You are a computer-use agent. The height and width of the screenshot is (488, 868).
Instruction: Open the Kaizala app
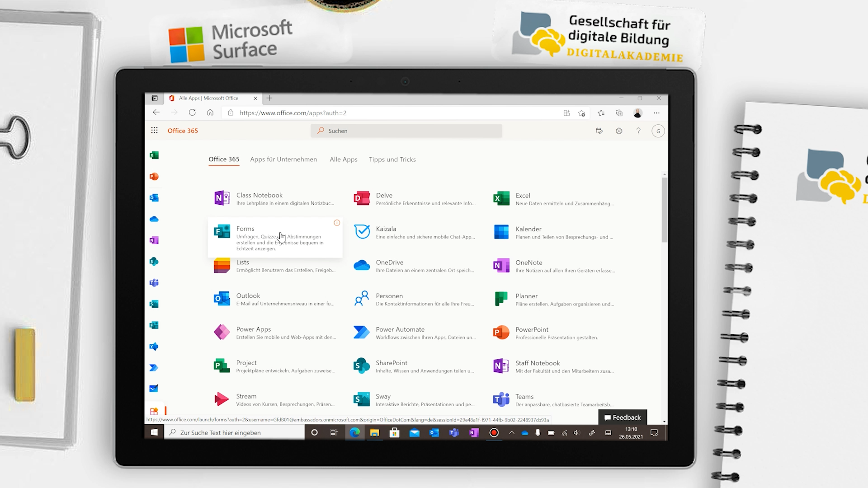(415, 232)
